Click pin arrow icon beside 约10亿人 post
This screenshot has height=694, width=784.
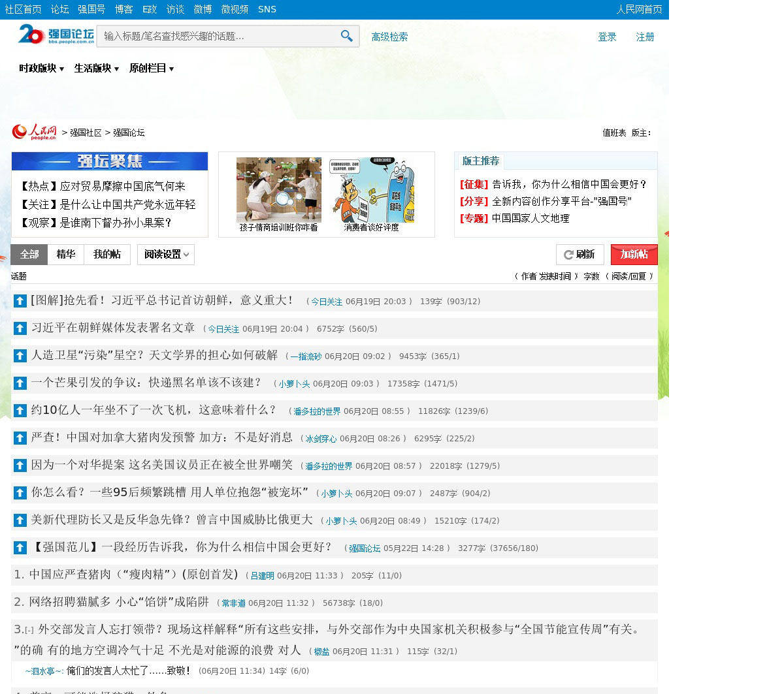[20, 411]
